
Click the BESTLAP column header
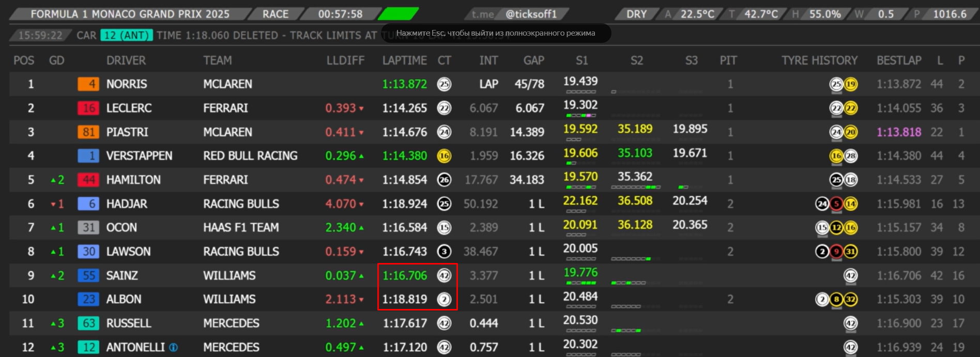[899, 60]
